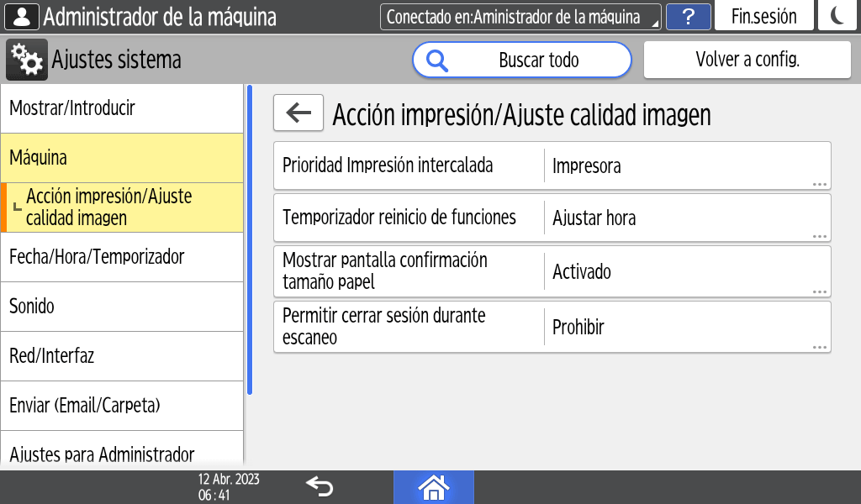Open Red/Interfaz settings category

pos(122,356)
